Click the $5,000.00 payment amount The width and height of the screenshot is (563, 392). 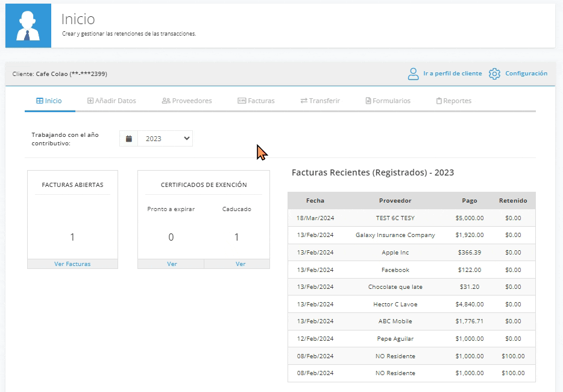(x=470, y=218)
